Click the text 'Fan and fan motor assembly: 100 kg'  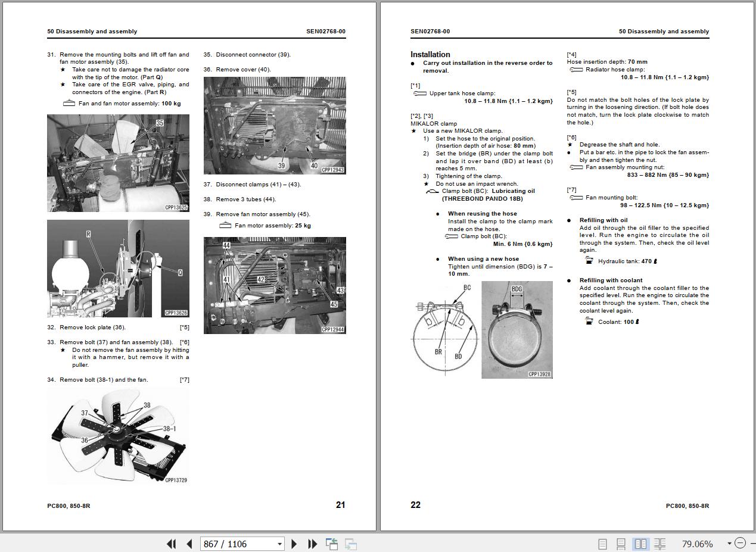(130, 104)
